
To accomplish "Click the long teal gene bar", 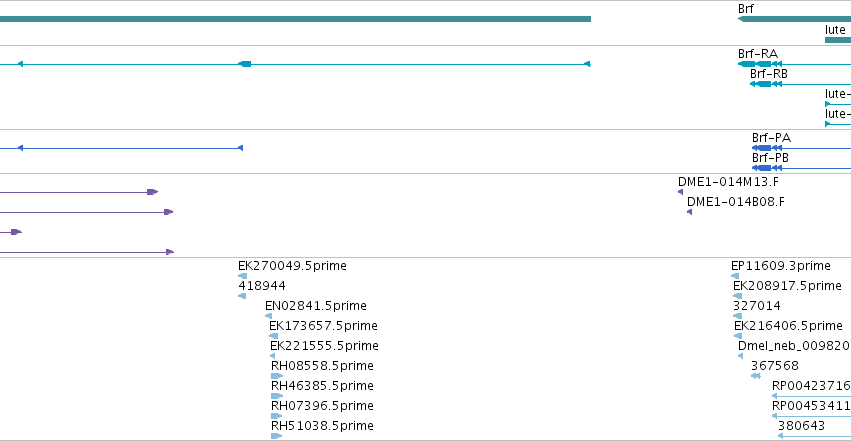I will pos(295,19).
